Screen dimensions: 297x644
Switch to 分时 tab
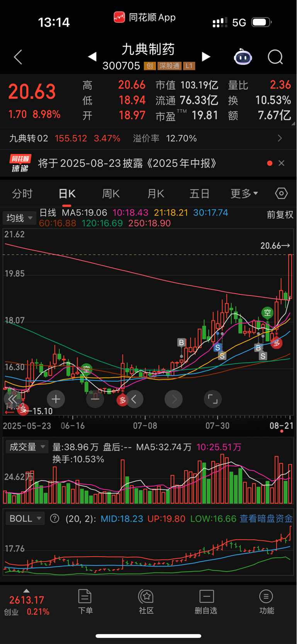[22, 193]
